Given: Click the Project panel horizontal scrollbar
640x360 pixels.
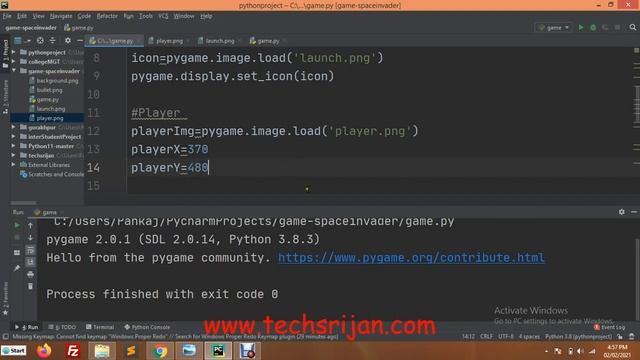Looking at the screenshot, I should (x=23, y=202).
